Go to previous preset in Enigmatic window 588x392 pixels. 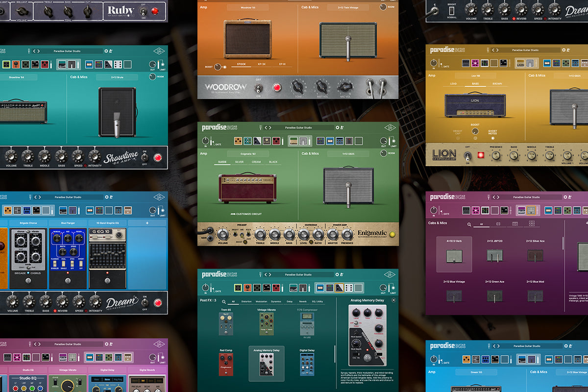click(x=266, y=127)
